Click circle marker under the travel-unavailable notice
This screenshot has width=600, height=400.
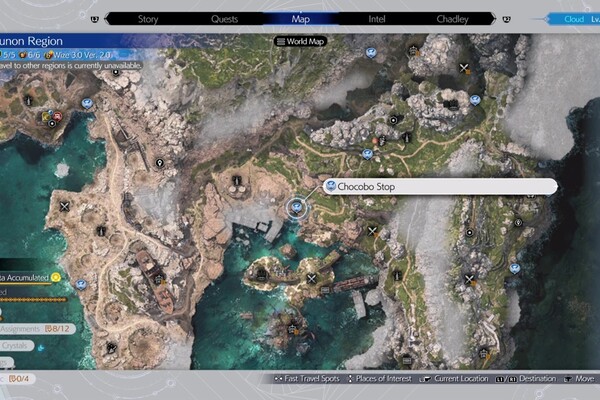[116, 72]
